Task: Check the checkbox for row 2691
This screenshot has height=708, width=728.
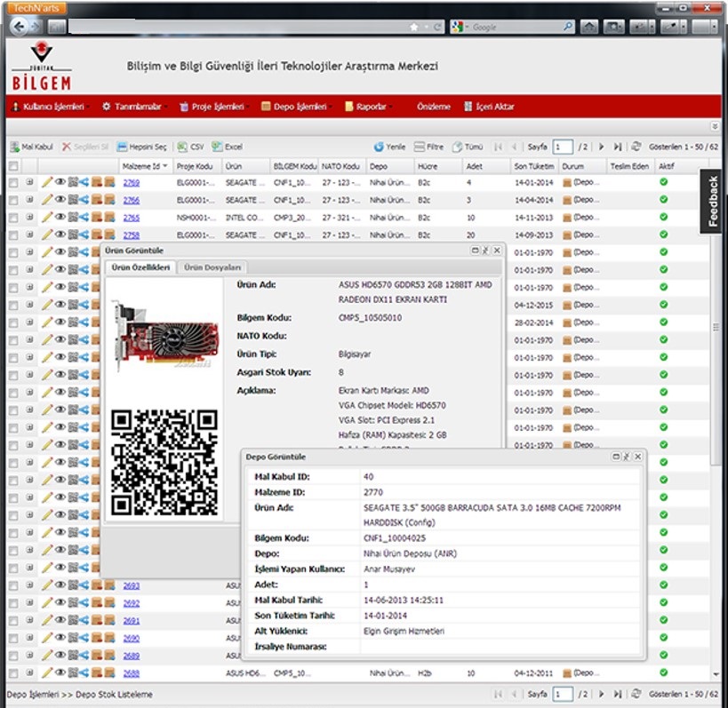Action: (13, 621)
